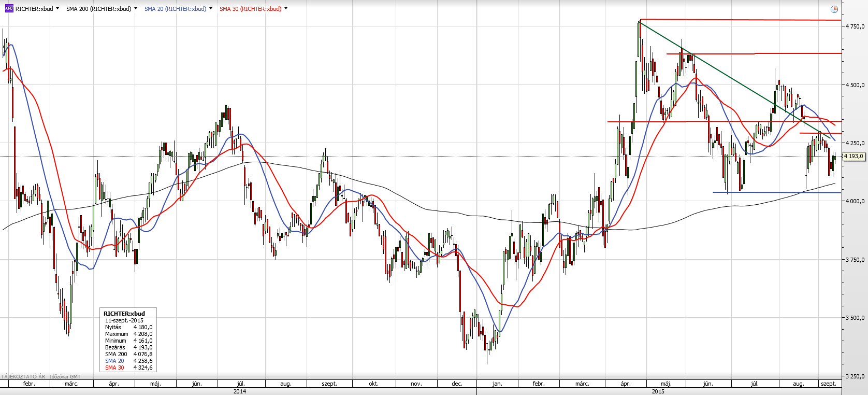Open the SMA 30 indicator dropdown

point(286,9)
